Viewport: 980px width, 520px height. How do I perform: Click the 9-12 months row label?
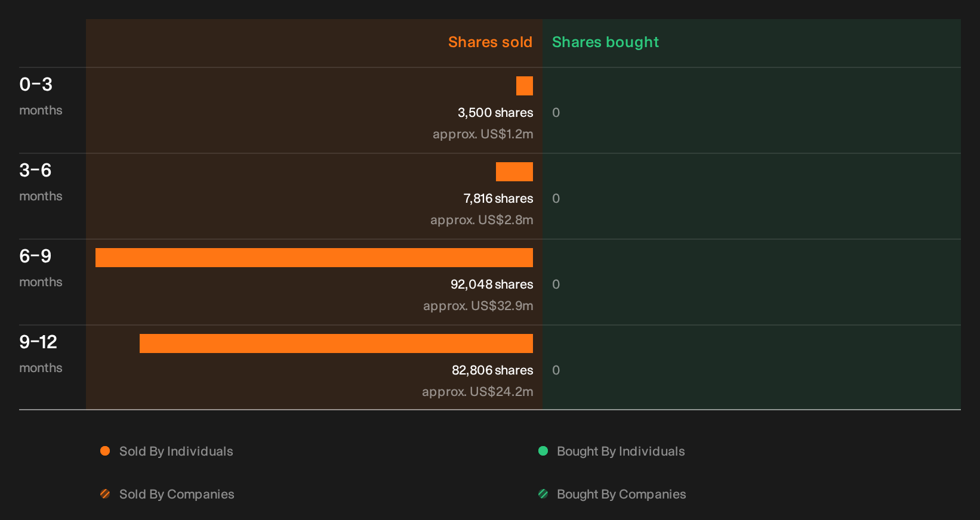point(41,354)
